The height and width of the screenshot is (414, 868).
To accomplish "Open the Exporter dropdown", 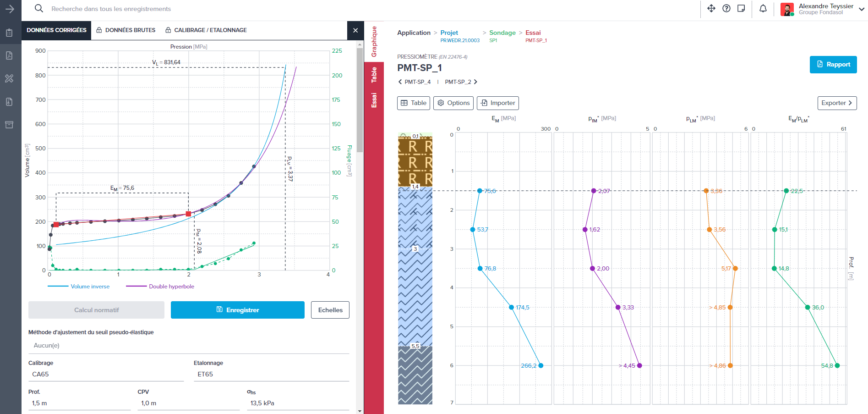I will [x=837, y=103].
